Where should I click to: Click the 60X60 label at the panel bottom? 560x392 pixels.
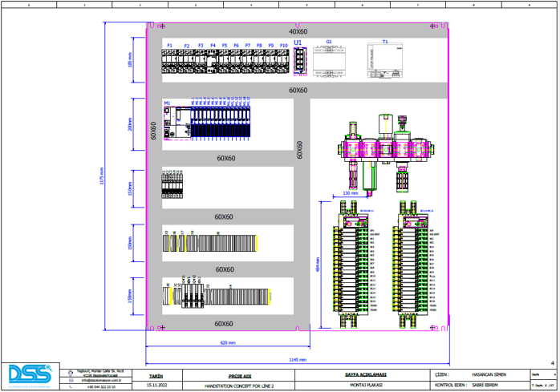pos(224,324)
